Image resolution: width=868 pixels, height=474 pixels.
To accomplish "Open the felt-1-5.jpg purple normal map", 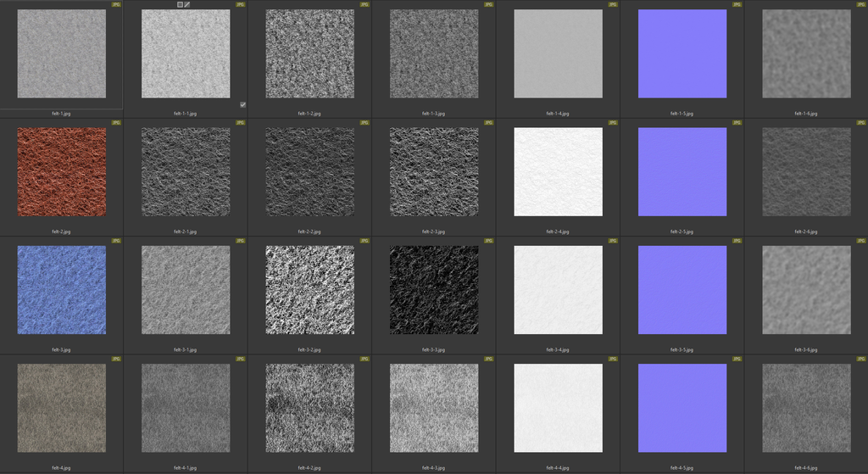I will [682, 53].
